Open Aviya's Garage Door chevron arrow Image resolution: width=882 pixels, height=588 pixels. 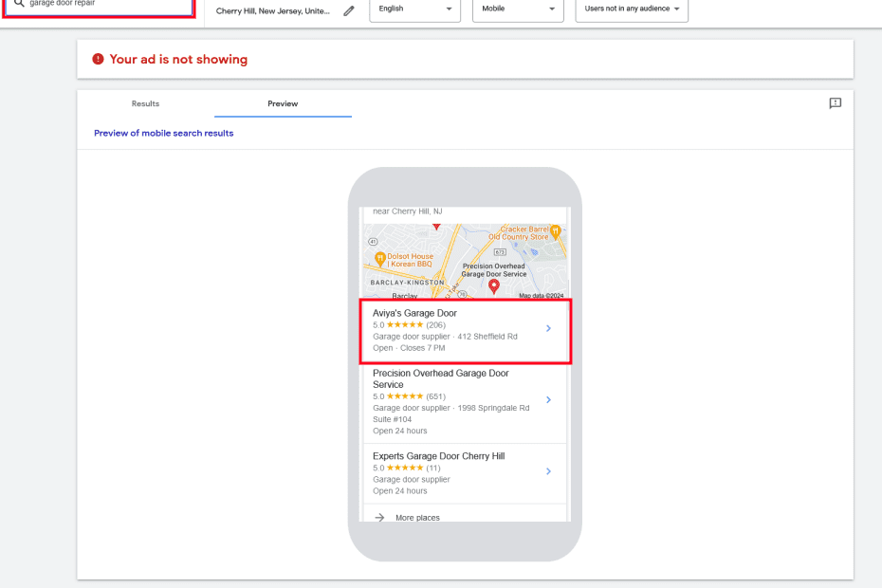point(548,328)
